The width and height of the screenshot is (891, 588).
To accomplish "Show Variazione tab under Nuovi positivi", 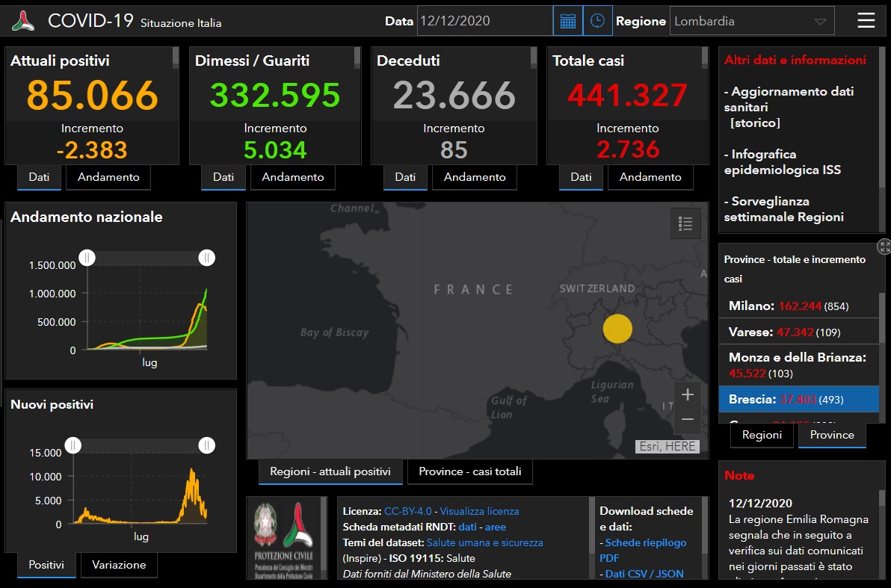I will [x=119, y=565].
